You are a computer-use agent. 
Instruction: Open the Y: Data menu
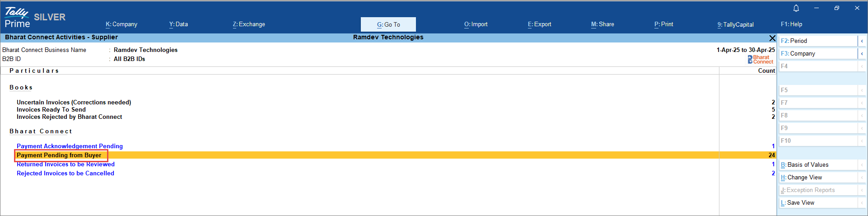(178, 24)
